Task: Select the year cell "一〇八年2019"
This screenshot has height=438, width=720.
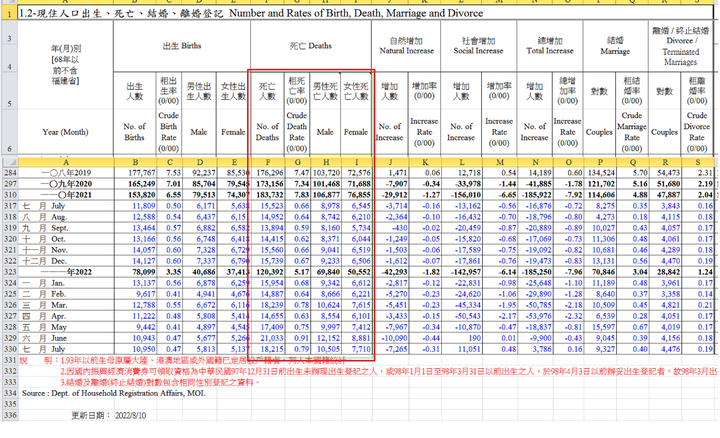Action: (x=66, y=173)
